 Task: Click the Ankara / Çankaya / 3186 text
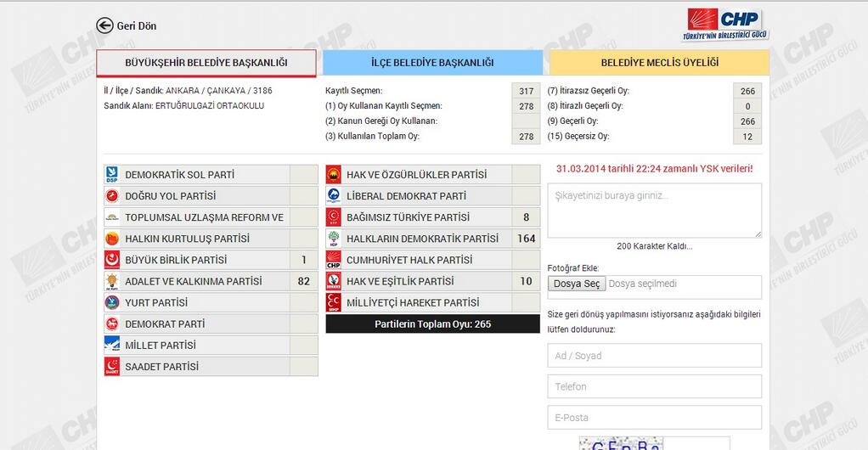point(218,91)
